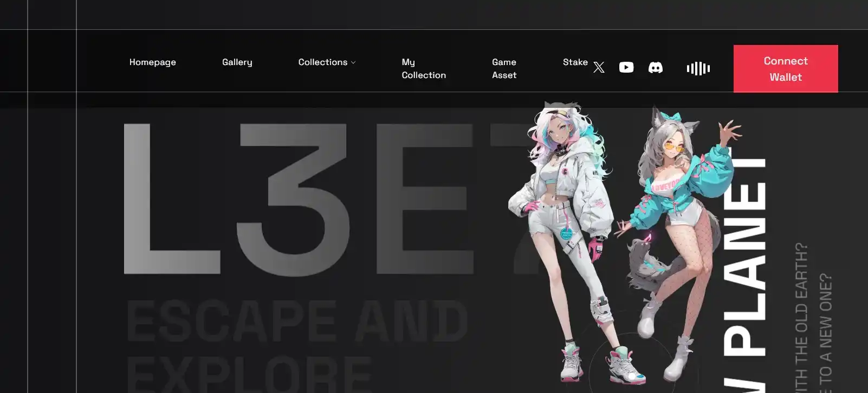Open the YouTube channel icon
This screenshot has width=868, height=393.
coord(626,67)
